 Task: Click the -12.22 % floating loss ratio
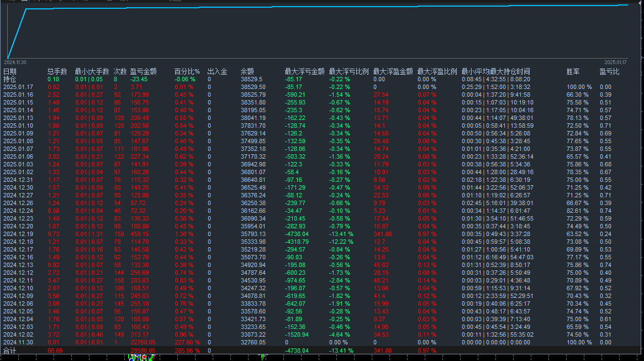point(341,242)
